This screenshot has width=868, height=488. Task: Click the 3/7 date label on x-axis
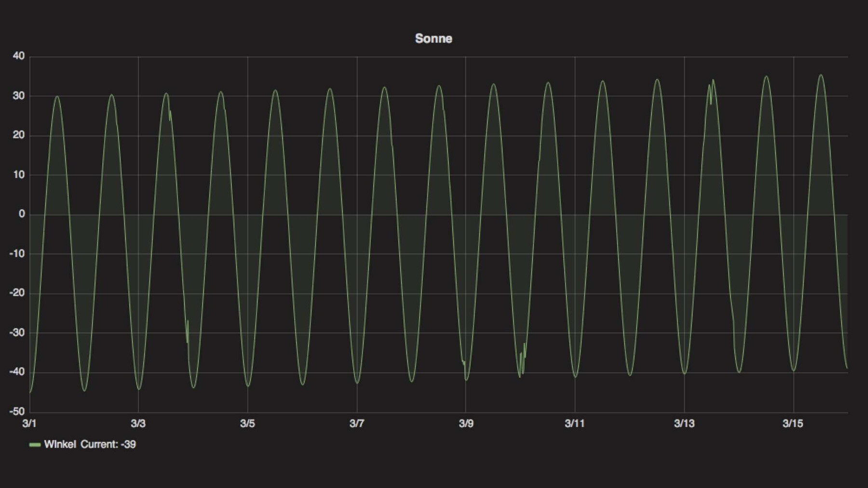tap(357, 423)
